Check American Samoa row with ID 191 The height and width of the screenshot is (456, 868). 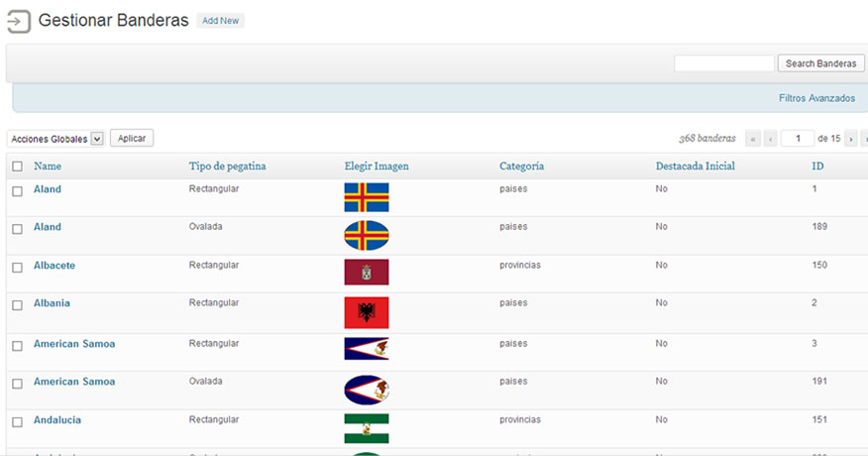(18, 384)
